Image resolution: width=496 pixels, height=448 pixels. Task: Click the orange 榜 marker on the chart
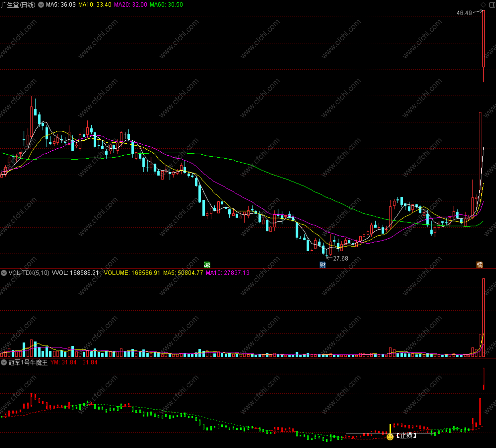479,265
